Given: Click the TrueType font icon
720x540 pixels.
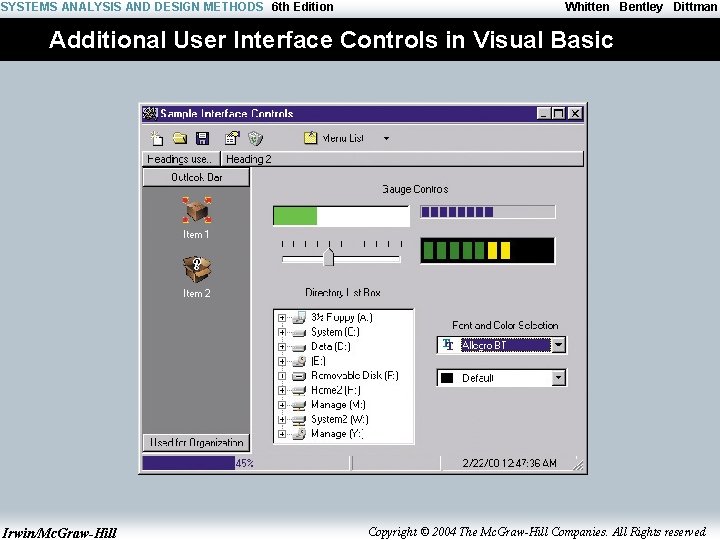Looking at the screenshot, I should [448, 344].
